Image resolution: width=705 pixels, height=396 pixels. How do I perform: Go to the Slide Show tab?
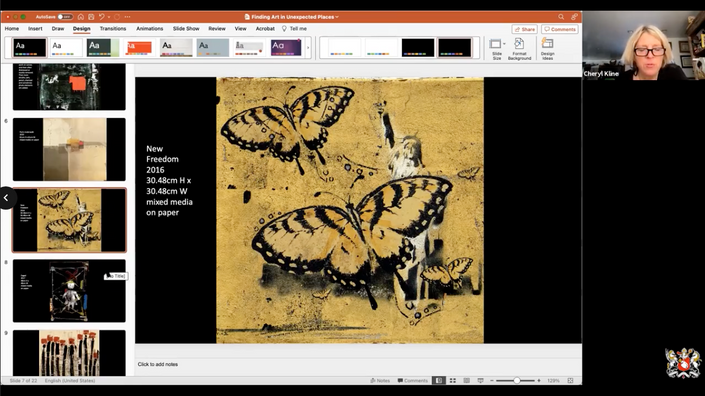pos(186,28)
